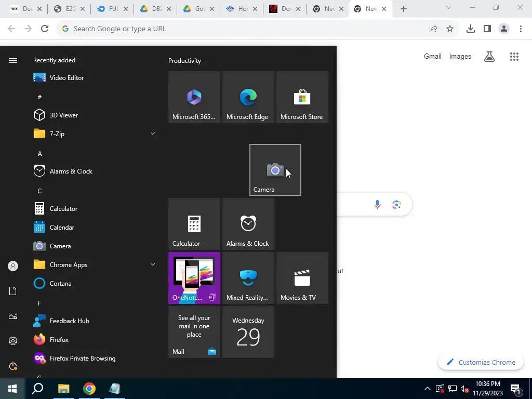Open Cortana from the app list
Viewport: 532px width, 399px height.
(95, 283)
